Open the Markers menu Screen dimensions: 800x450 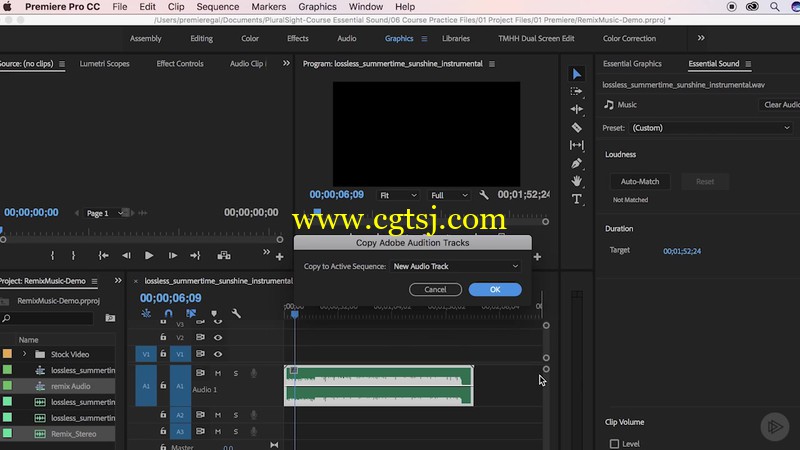click(x=268, y=7)
